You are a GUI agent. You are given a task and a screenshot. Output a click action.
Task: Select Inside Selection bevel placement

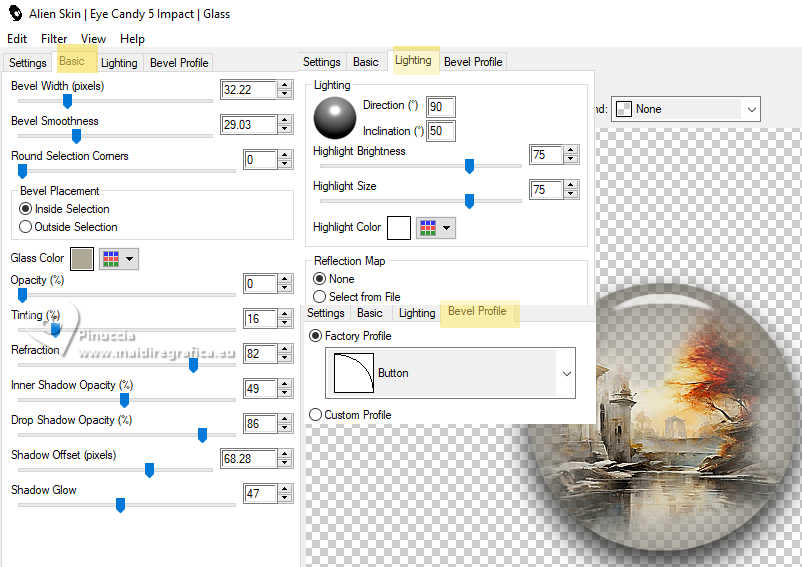click(x=64, y=209)
